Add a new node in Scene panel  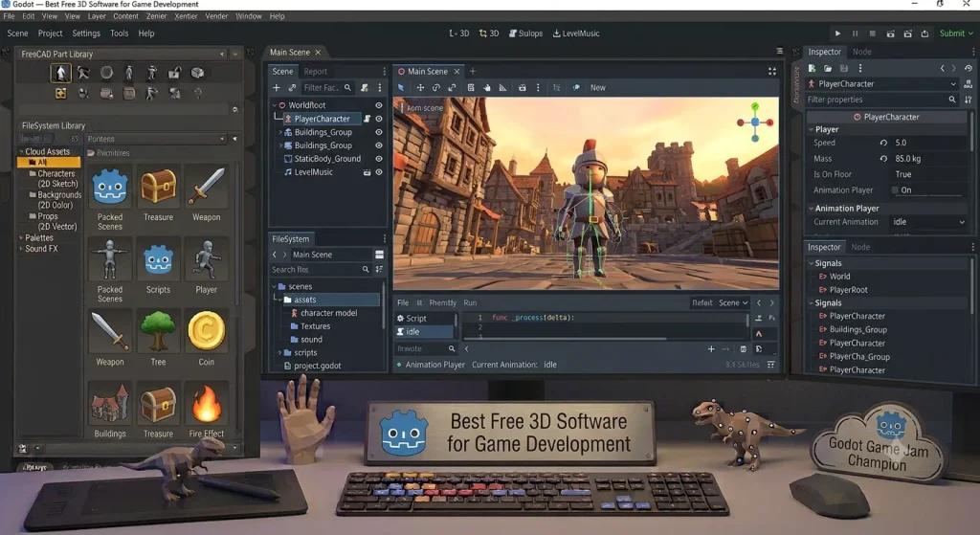[277, 87]
